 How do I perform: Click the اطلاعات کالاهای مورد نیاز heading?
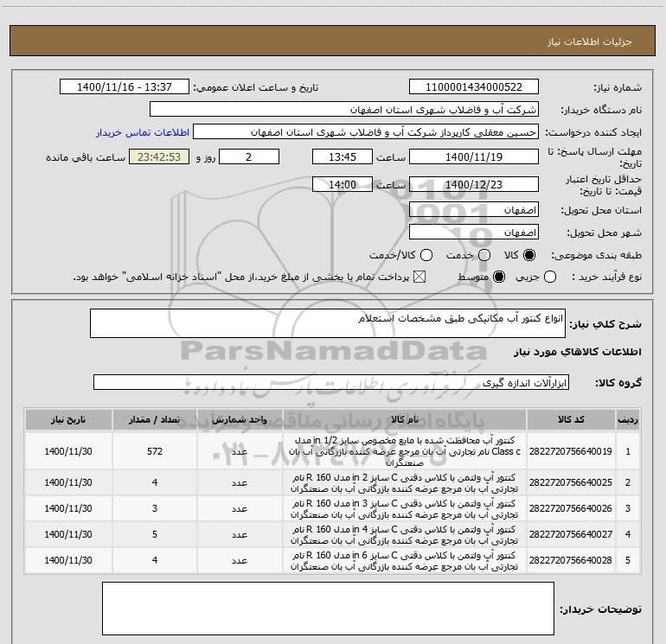click(x=578, y=352)
